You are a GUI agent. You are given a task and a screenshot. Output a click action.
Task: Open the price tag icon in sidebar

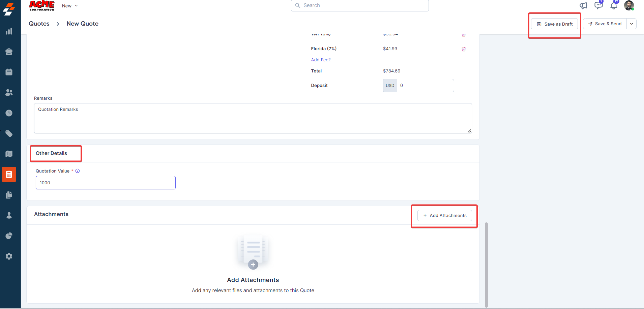tap(9, 134)
